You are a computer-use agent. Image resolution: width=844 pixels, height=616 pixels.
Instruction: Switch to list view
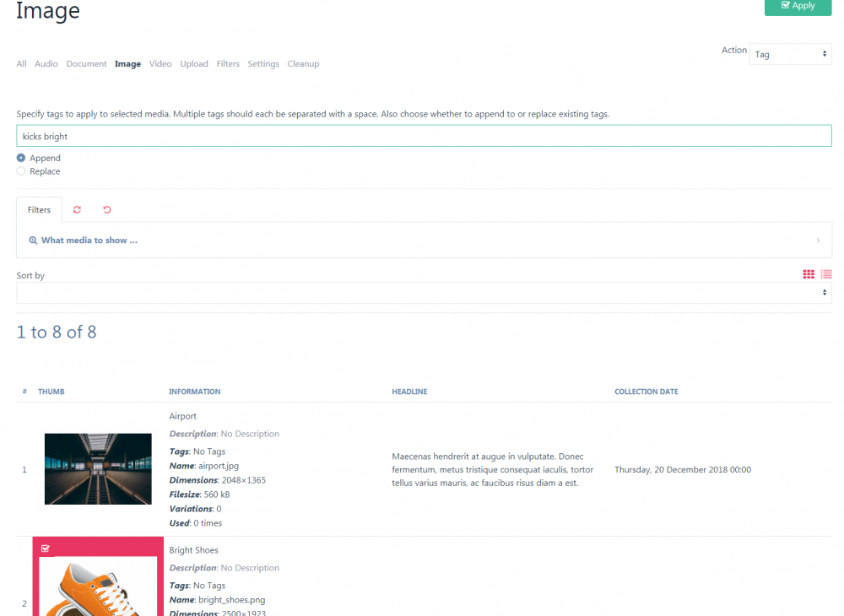825,273
